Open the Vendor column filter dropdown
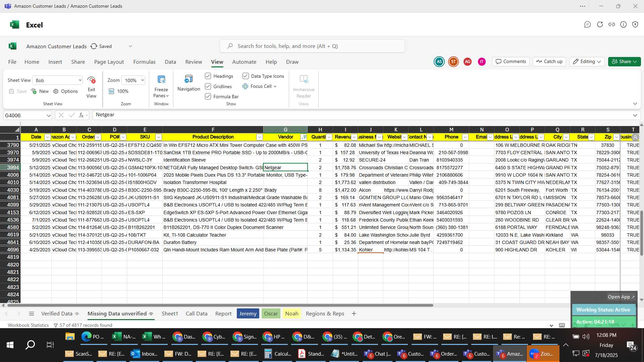644x362 pixels. coord(304,137)
